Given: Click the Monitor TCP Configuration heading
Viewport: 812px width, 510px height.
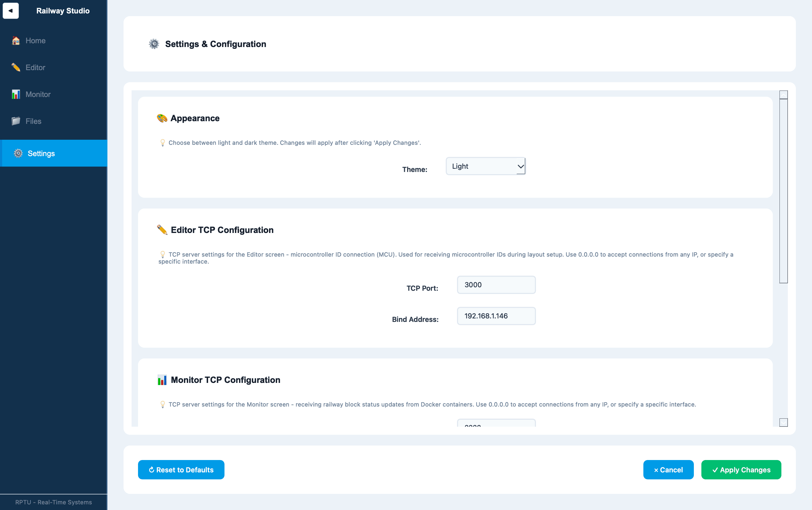Looking at the screenshot, I should click(x=226, y=380).
